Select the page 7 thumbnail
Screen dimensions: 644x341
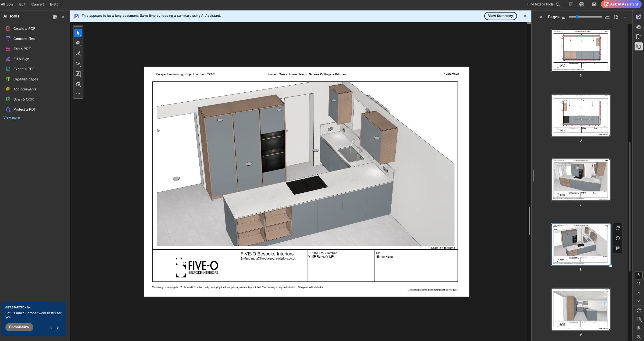coord(581,180)
